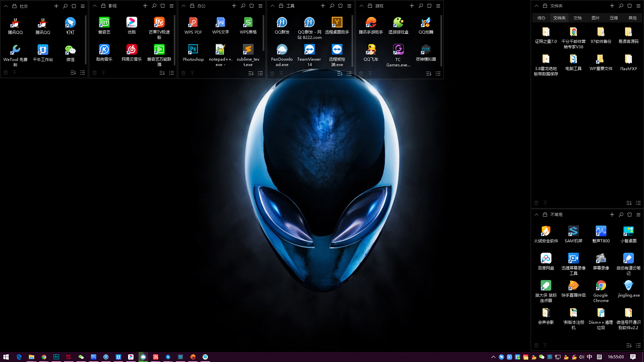The height and width of the screenshot is (362, 644).
Task: Open 网易云音乐 shortcut
Action: point(131,53)
